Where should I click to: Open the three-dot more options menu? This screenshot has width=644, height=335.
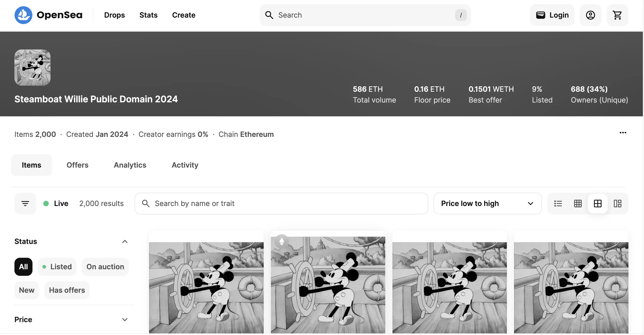(x=623, y=132)
